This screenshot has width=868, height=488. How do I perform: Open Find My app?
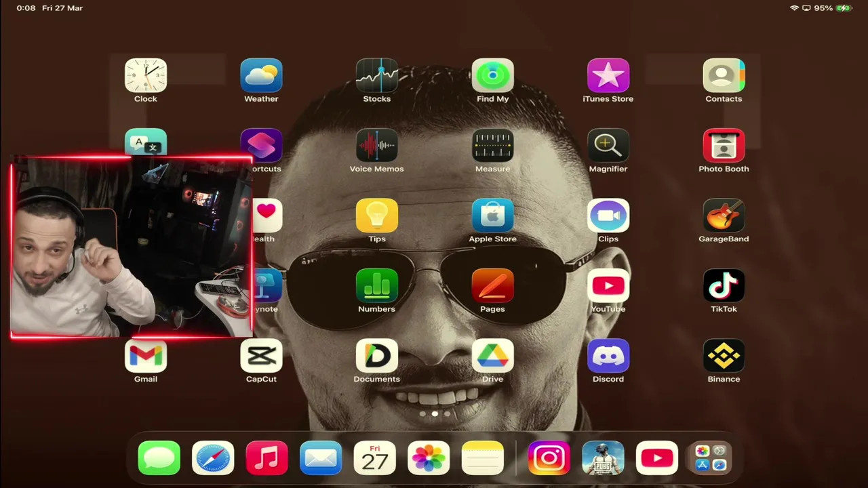[x=492, y=75]
